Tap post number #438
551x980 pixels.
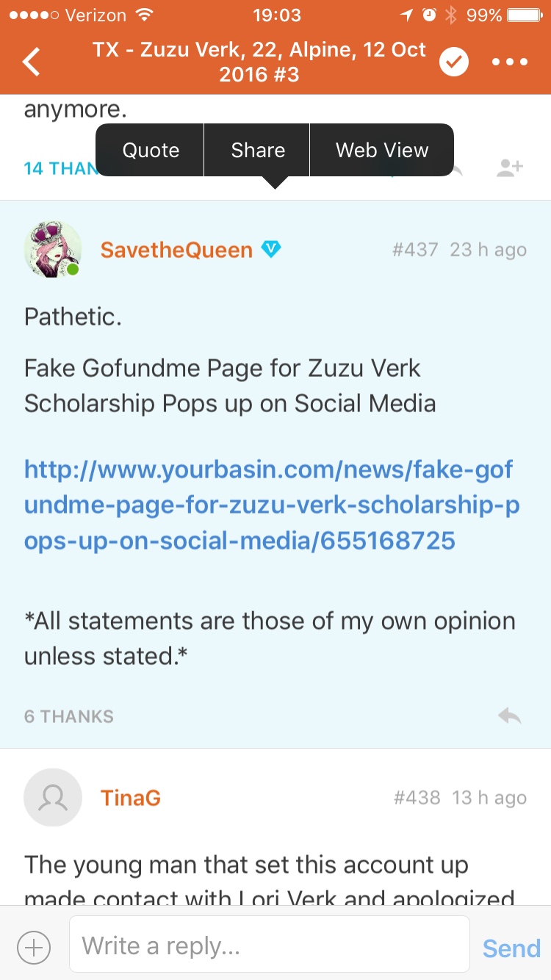coord(417,797)
